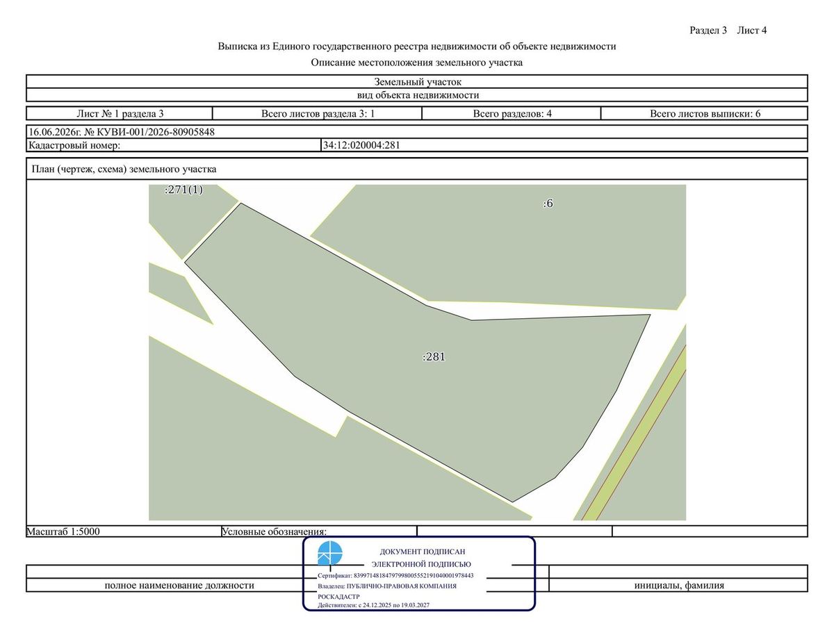Viewport: 834px width, 644px height.
Task: Click 'ЭЛЕКТРОННОЙ ПОДПИСЬЮ' text in the stamp
Action: pyautogui.click(x=421, y=564)
